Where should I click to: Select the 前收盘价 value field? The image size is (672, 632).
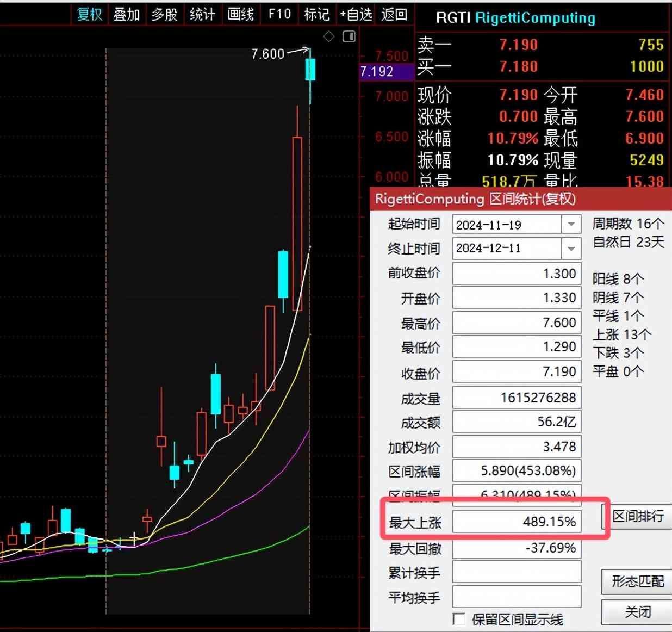pos(517,273)
